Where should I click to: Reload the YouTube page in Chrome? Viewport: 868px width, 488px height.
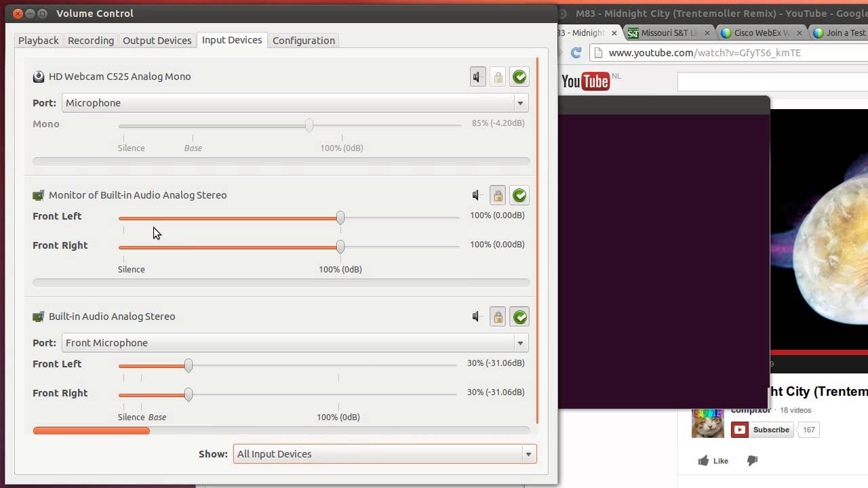tap(576, 53)
